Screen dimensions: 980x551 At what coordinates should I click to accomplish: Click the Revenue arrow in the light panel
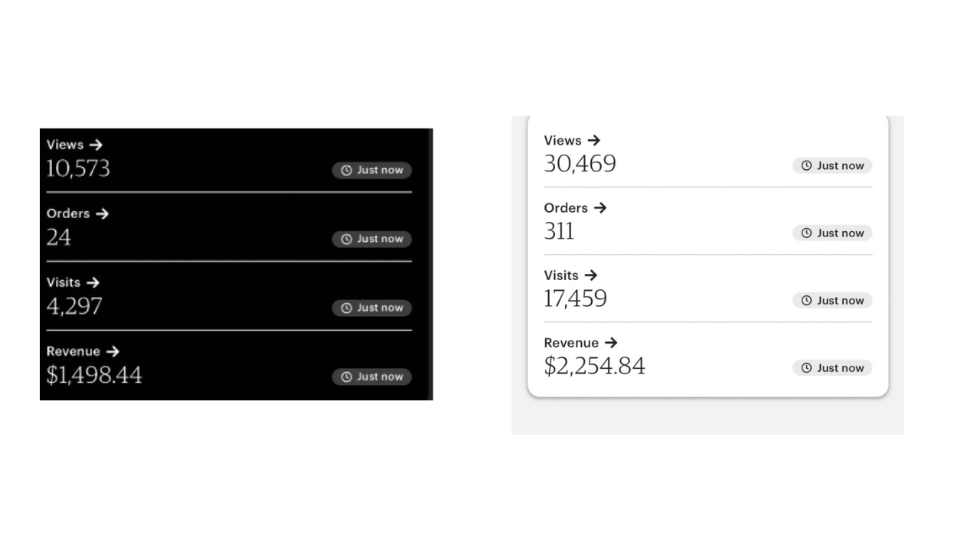click(610, 343)
